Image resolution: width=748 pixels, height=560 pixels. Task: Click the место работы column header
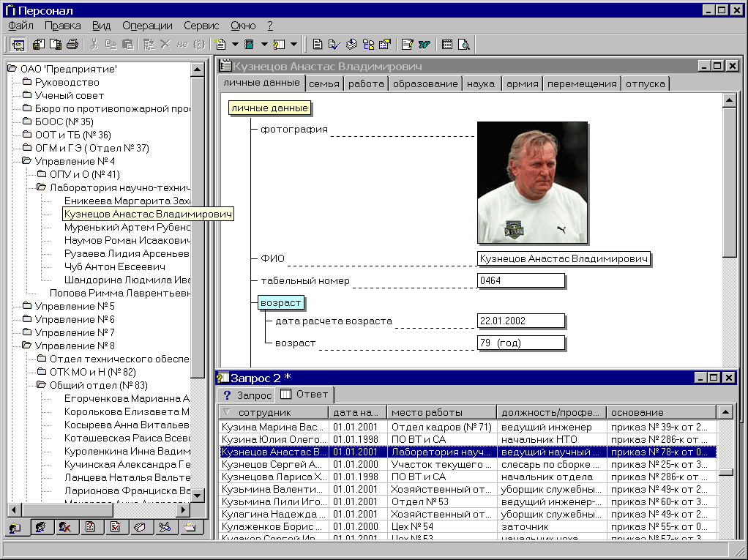tap(441, 413)
